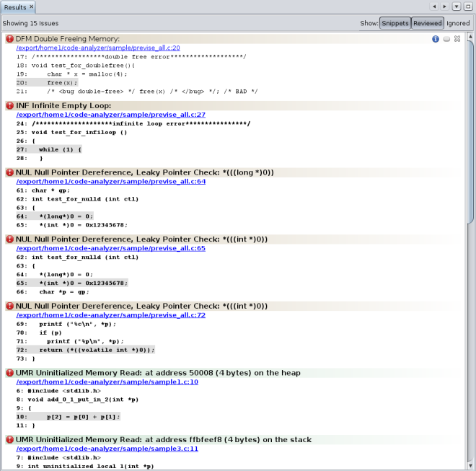The width and height of the screenshot is (476, 471).
Task: Click error icon of NUL issue *(((long *)0))
Action: pos(9,172)
